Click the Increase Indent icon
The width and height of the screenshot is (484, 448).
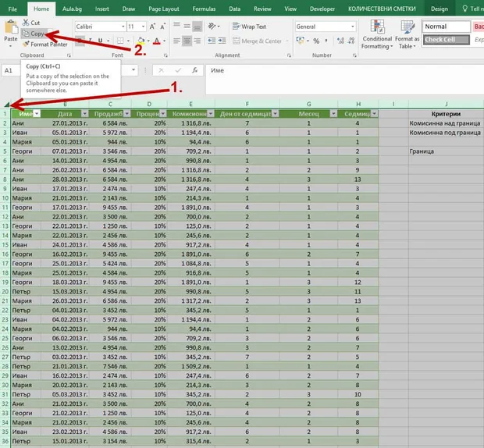[222, 41]
